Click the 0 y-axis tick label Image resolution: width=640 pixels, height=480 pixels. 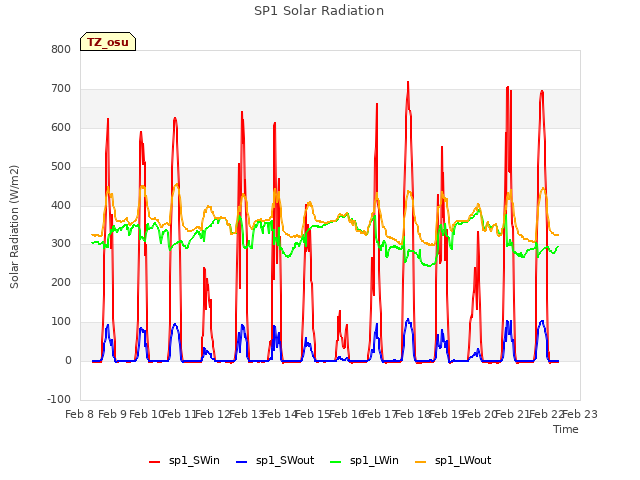point(68,361)
